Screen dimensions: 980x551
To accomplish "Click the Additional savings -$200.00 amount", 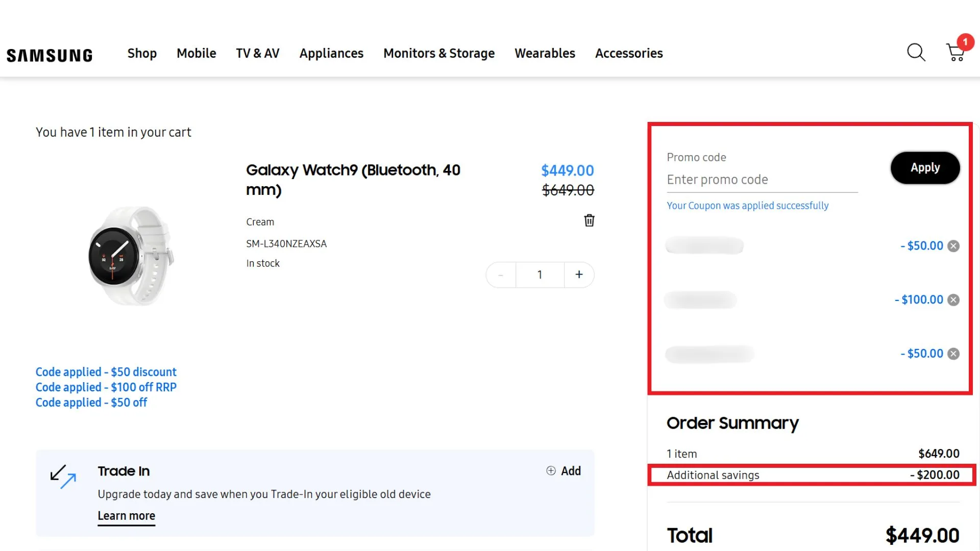I will pyautogui.click(x=935, y=475).
